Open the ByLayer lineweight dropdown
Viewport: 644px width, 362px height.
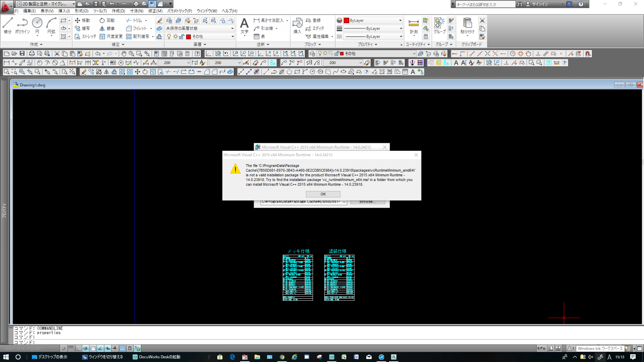[x=373, y=28]
